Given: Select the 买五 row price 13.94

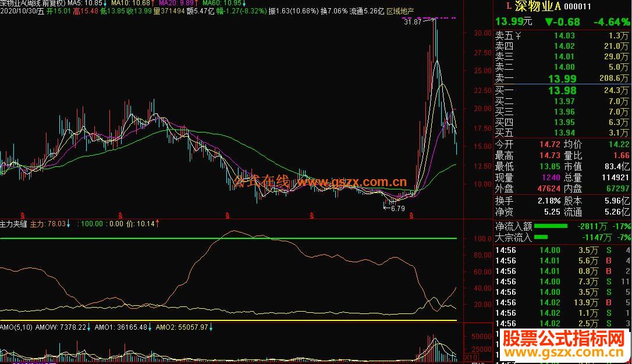Looking at the screenshot, I should click(x=564, y=133).
